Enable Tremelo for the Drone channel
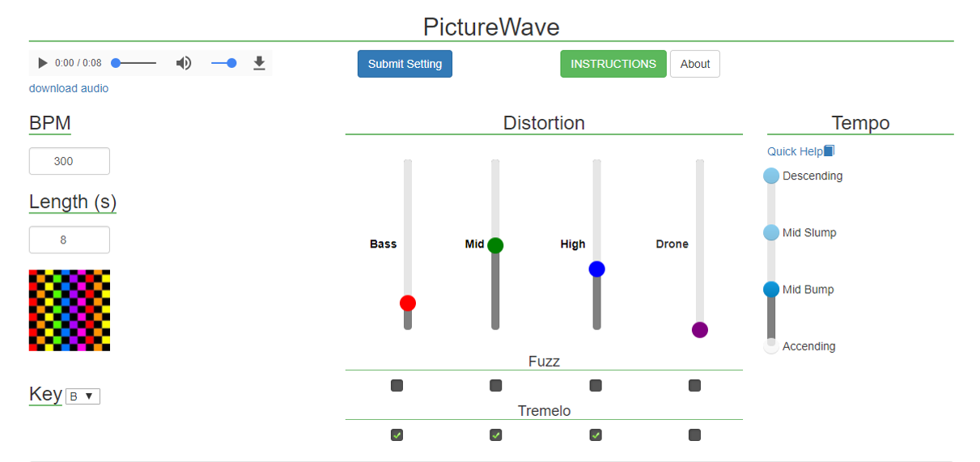Image resolution: width=980 pixels, height=462 pixels. [x=694, y=435]
